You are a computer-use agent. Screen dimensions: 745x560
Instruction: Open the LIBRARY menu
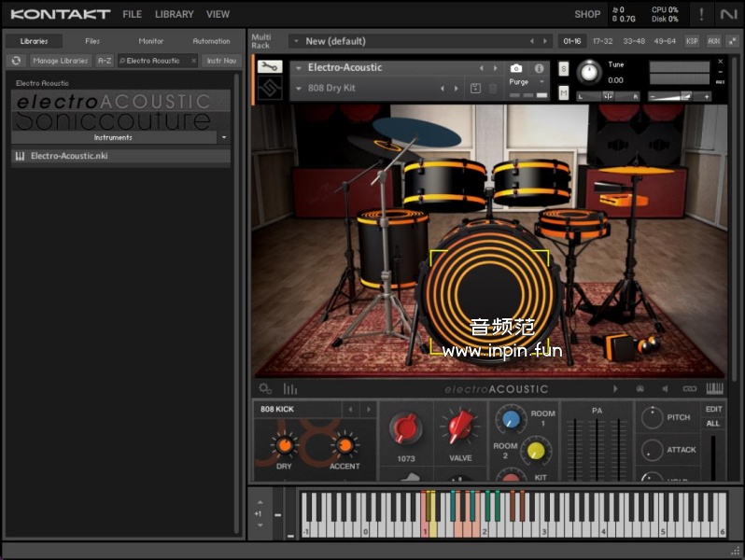(x=174, y=14)
